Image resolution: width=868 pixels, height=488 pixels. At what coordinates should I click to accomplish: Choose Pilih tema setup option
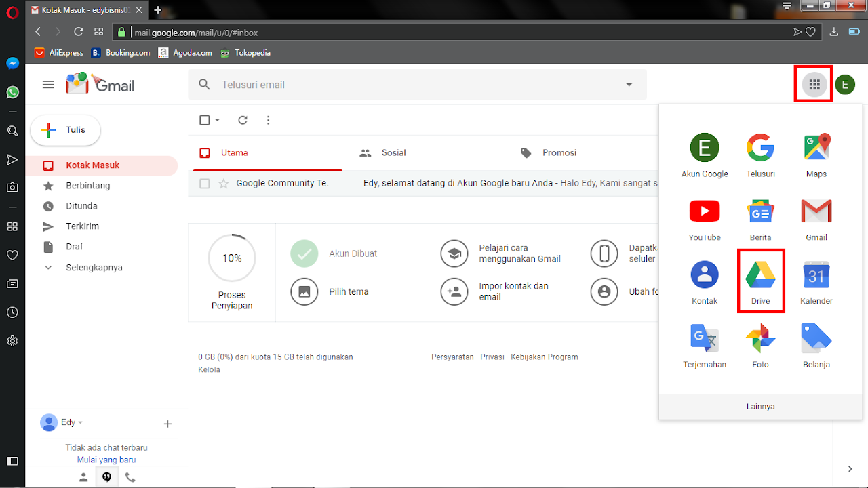tap(330, 292)
